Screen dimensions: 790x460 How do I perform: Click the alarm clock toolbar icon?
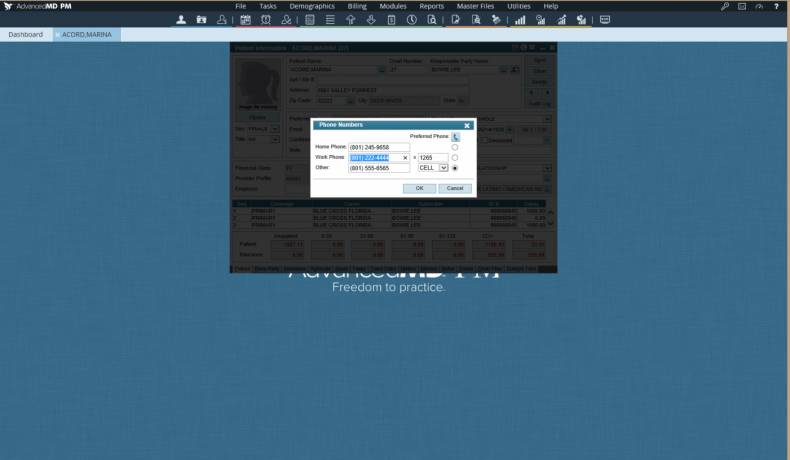tap(266, 20)
